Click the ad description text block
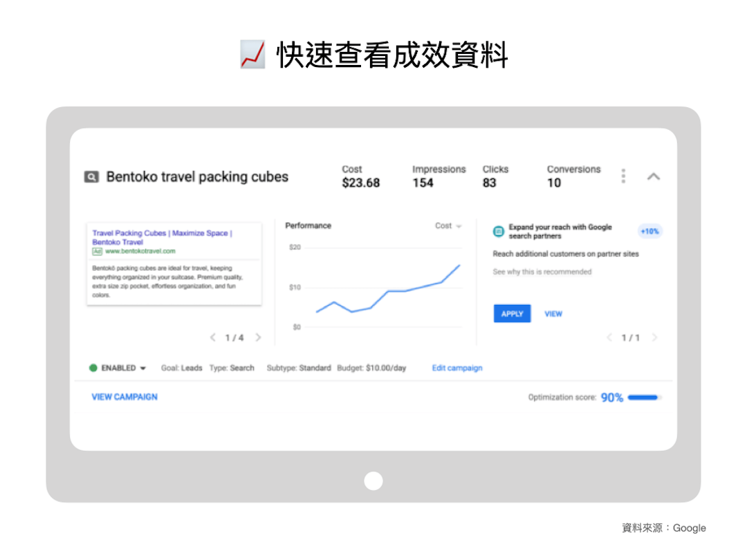 (167, 281)
